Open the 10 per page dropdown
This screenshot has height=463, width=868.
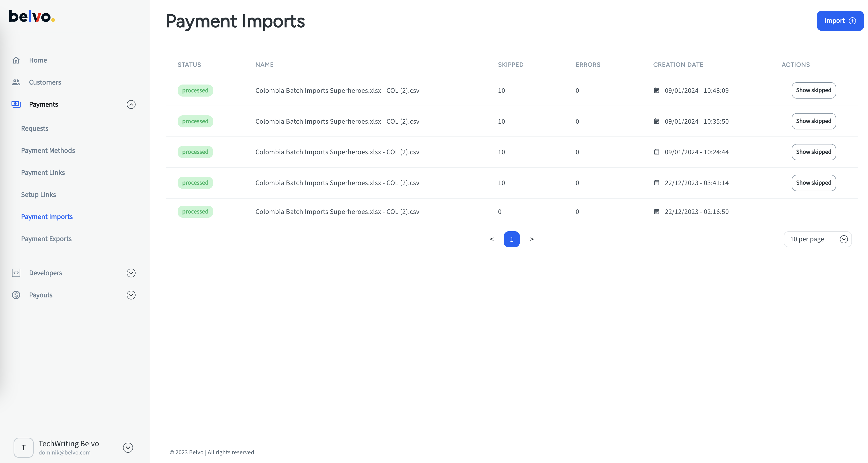coord(818,239)
